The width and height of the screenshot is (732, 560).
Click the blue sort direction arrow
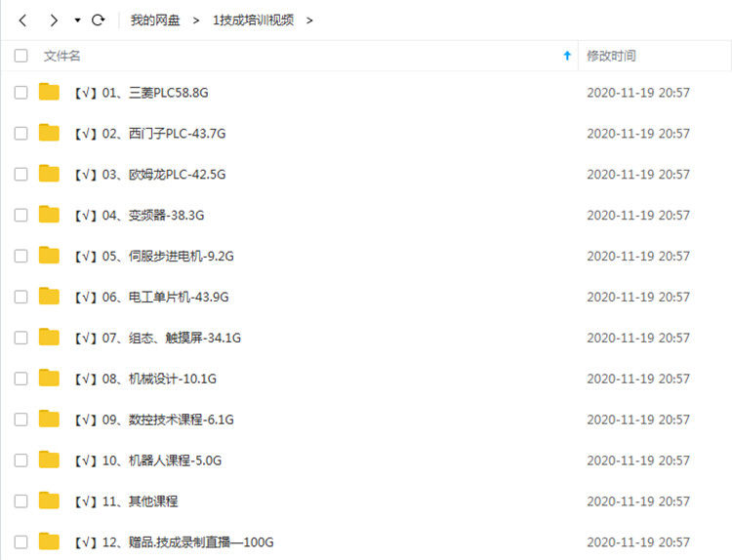click(567, 57)
